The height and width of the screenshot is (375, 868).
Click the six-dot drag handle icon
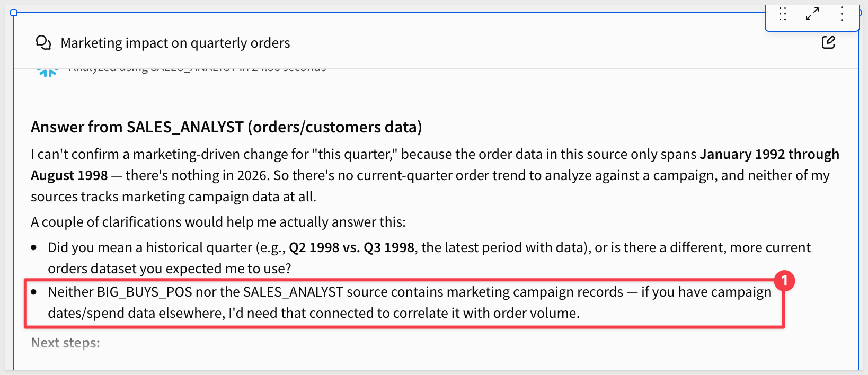tap(783, 14)
